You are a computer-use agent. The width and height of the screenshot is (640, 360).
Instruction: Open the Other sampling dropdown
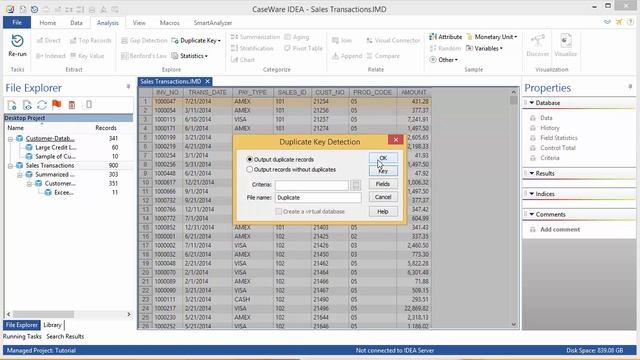coord(443,60)
